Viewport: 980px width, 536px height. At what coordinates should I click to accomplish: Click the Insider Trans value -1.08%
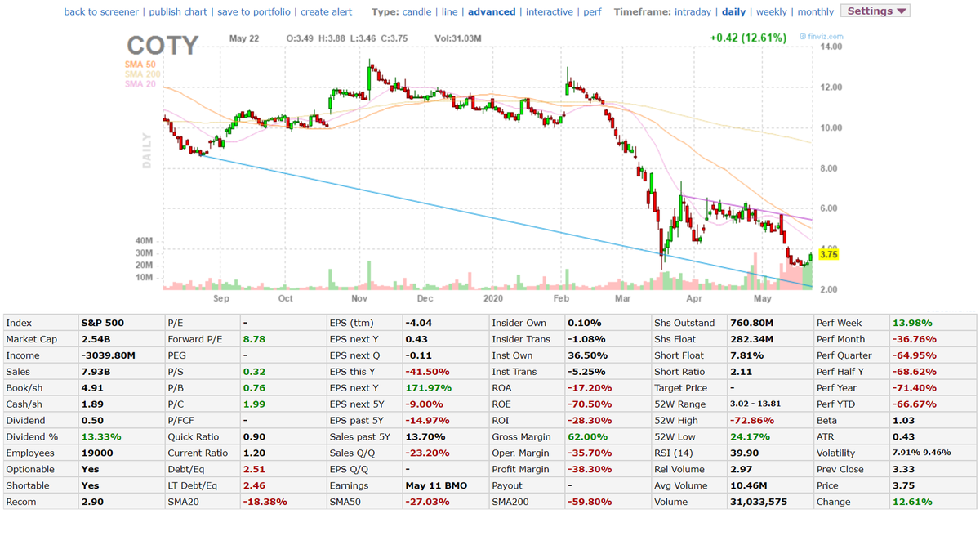(x=586, y=339)
